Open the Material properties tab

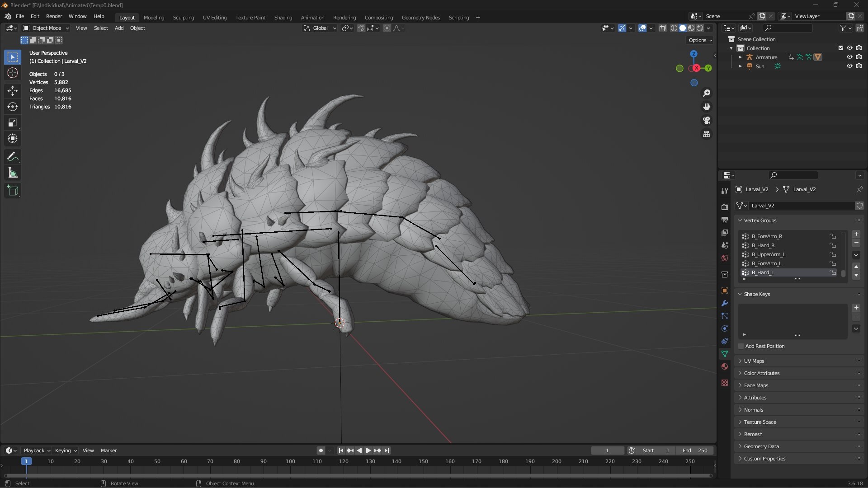tap(725, 366)
